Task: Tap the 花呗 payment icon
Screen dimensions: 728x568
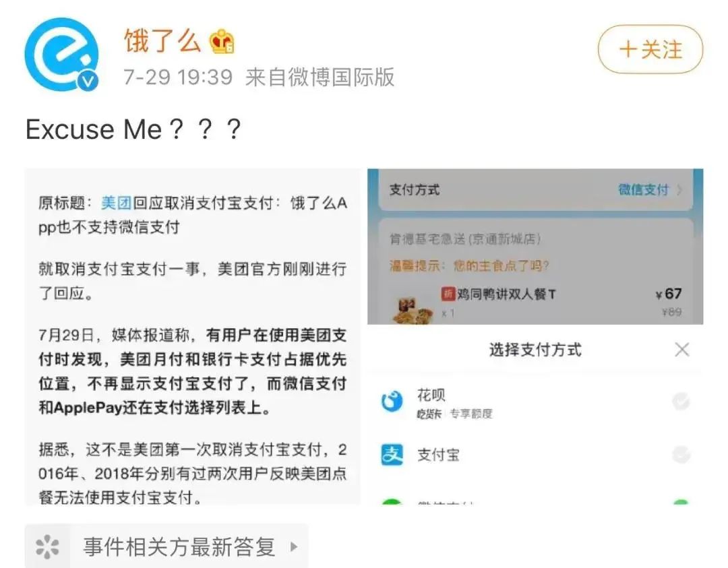Action: click(x=392, y=402)
